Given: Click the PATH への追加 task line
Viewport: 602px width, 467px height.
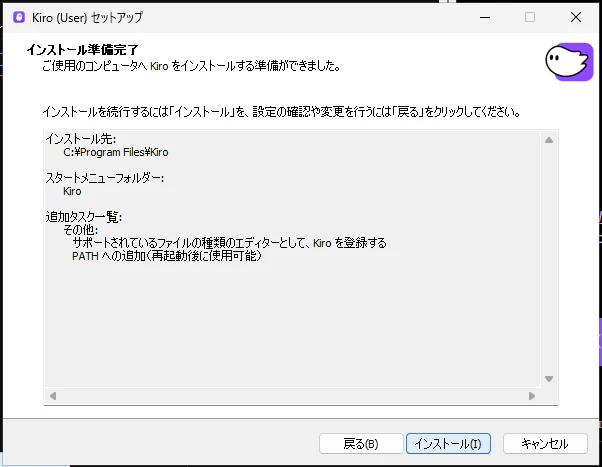Looking at the screenshot, I should click(x=167, y=256).
